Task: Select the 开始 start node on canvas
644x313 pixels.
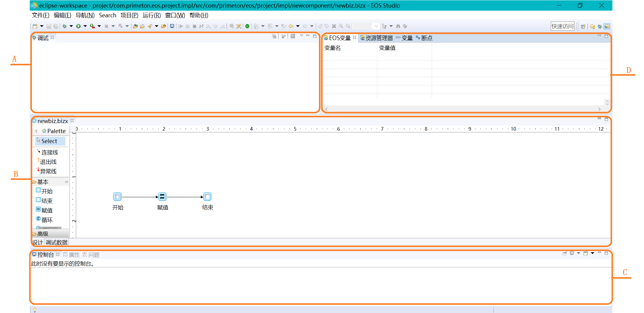Action: pos(117,197)
